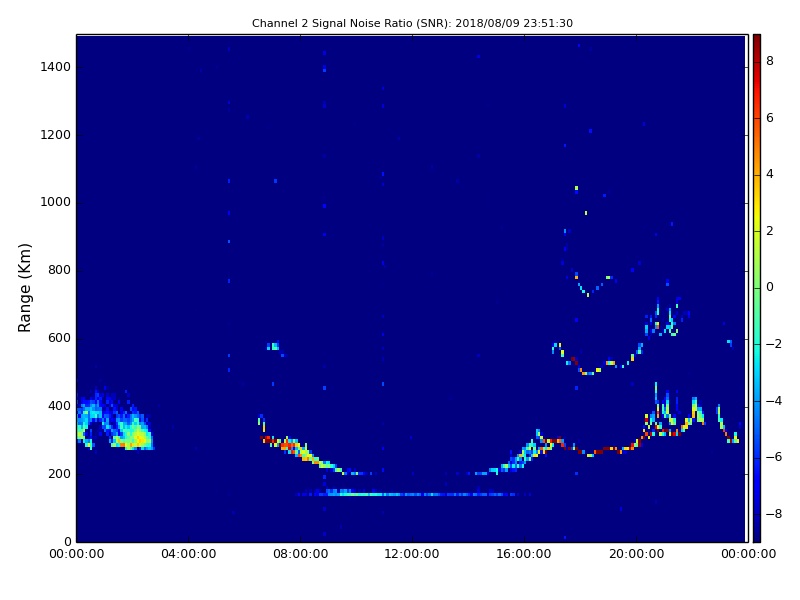Click the green middle of the colorbar
The width and height of the screenshot is (800, 600).
coord(757,288)
